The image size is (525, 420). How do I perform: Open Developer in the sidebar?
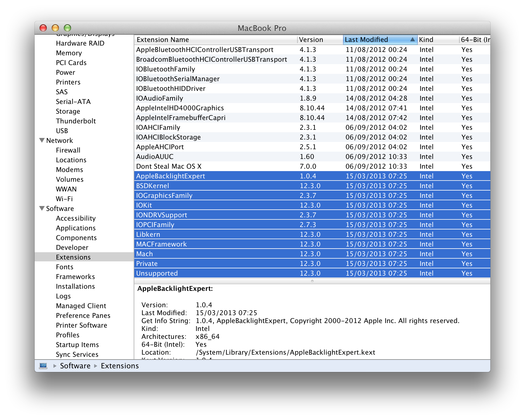[72, 247]
